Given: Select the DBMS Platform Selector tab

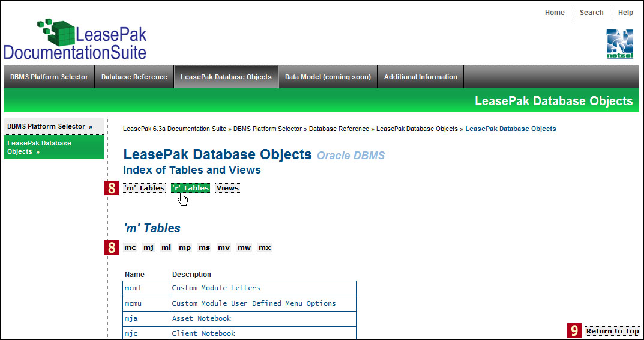Looking at the screenshot, I should pos(49,77).
